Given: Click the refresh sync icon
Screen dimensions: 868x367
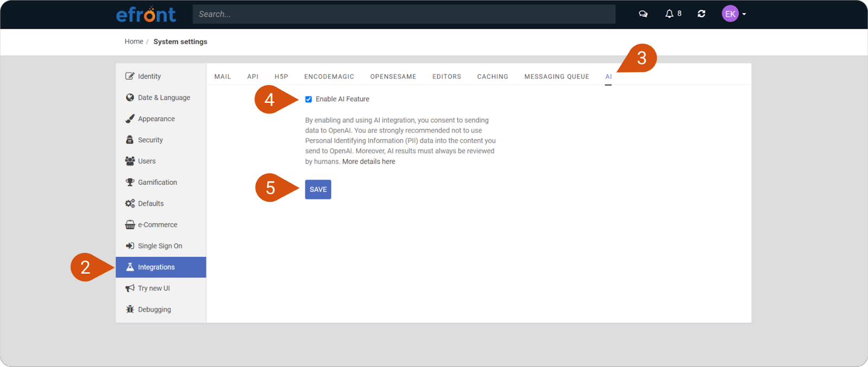Looking at the screenshot, I should pyautogui.click(x=701, y=14).
